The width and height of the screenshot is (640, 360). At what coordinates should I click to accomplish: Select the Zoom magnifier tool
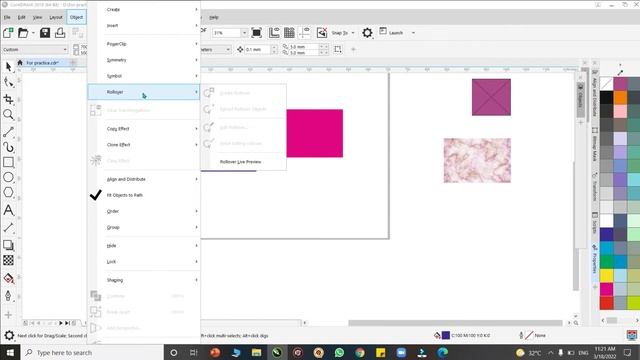click(x=9, y=115)
